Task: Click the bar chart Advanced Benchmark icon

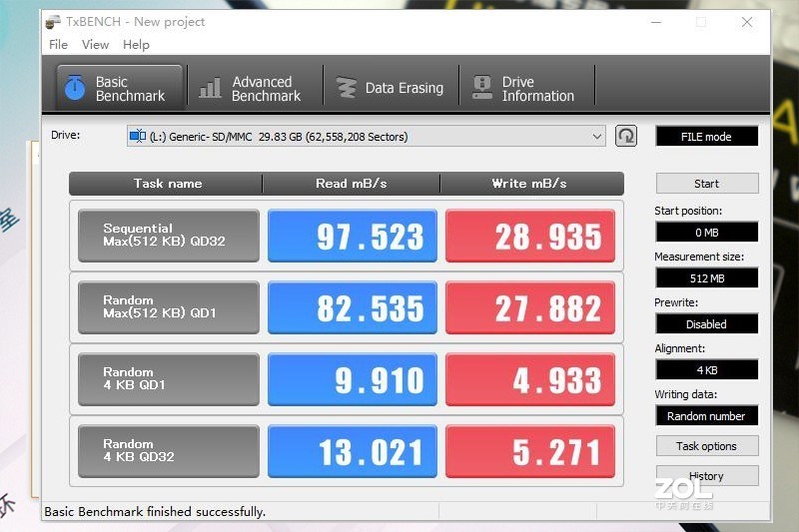Action: pyautogui.click(x=210, y=88)
